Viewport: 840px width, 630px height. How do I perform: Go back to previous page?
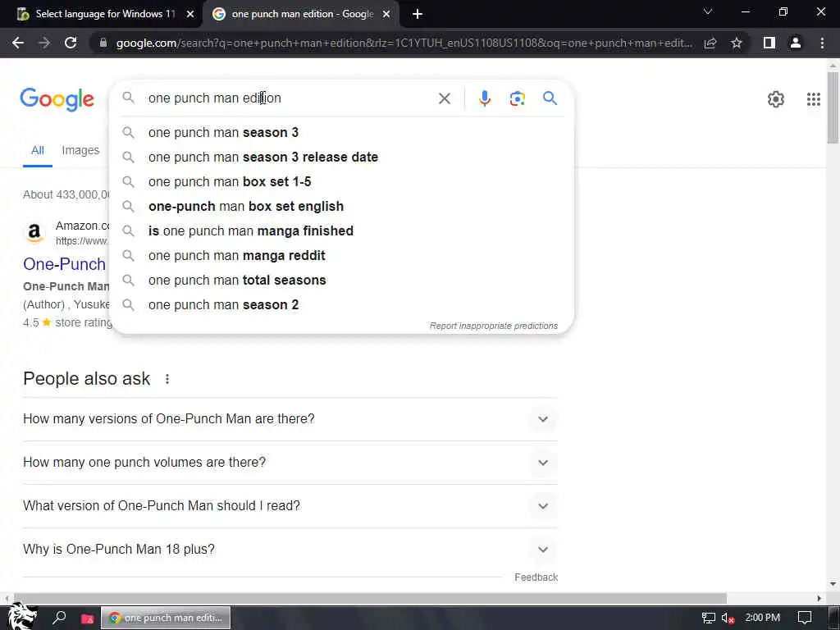(18, 43)
